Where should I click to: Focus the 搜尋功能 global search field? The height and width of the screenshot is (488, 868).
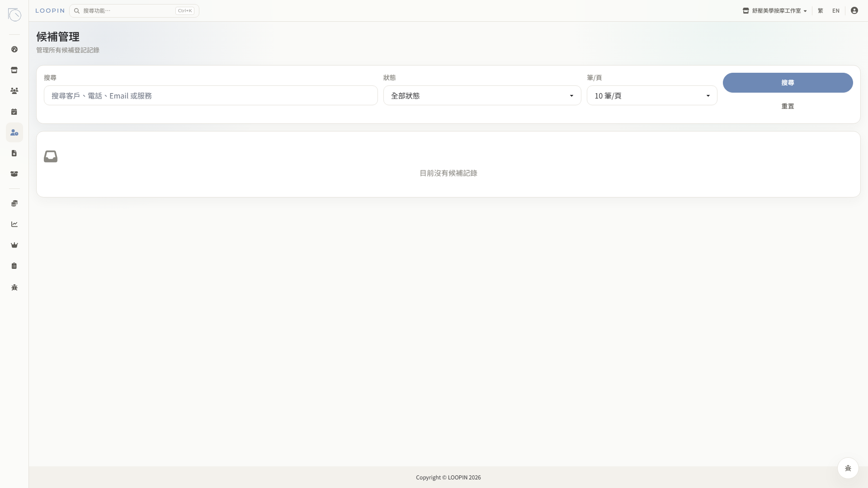click(x=134, y=11)
